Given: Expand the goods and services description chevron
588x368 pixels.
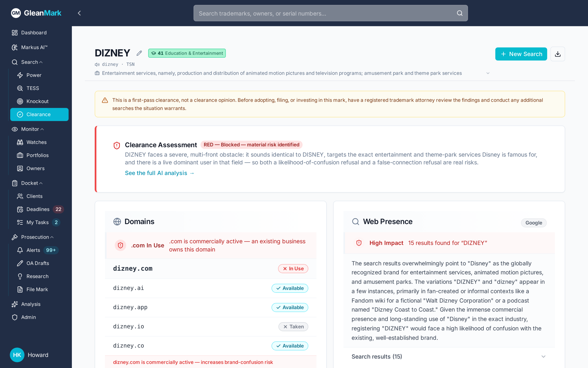Looking at the screenshot, I should [x=488, y=73].
